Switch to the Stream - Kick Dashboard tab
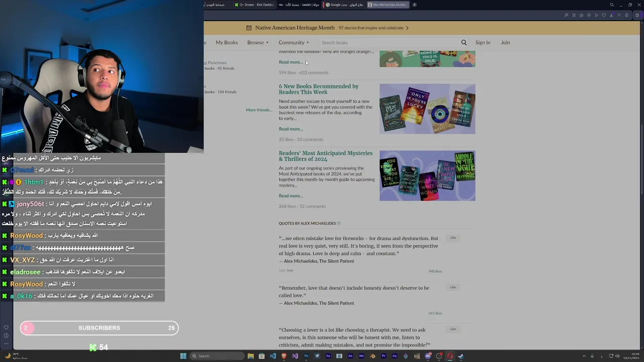Image resolution: width=644 pixels, height=362 pixels. (x=256, y=5)
